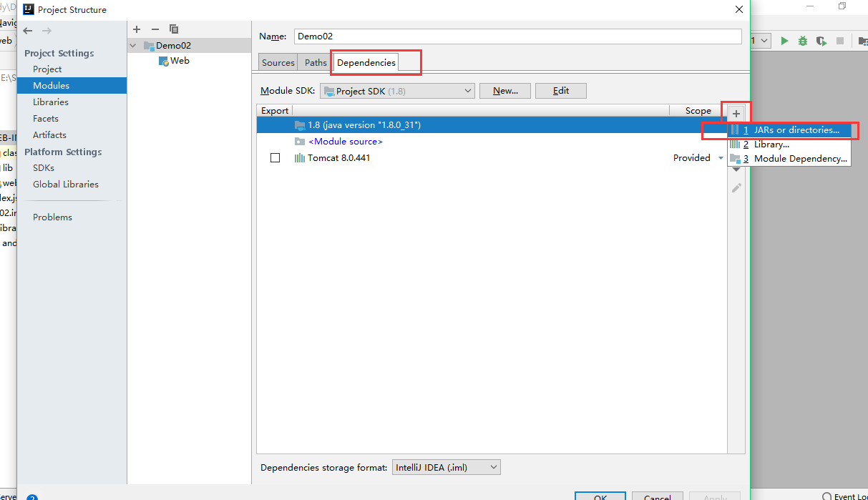Select the Tomcat 8.0.441 dependency row

(x=491, y=158)
